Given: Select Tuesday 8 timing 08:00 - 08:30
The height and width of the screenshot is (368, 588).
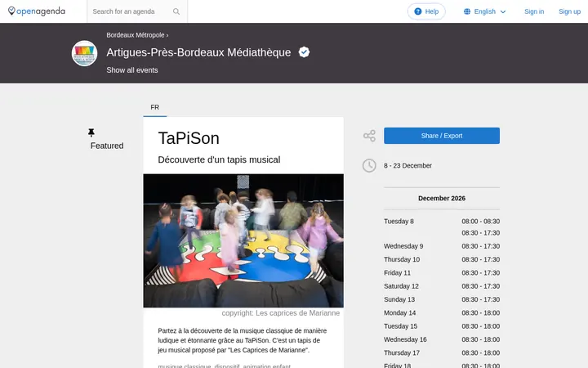Looking at the screenshot, I should pyautogui.click(x=480, y=222).
